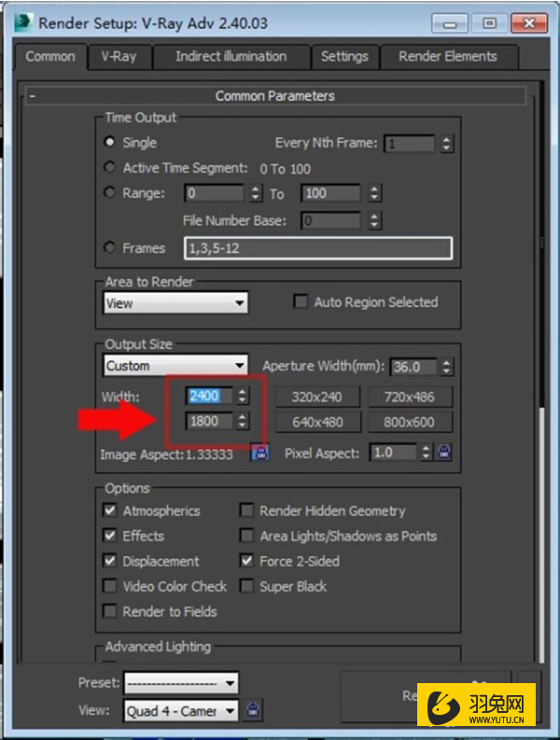Uncheck the Atmospherics option
The height and width of the screenshot is (740, 560).
[110, 510]
